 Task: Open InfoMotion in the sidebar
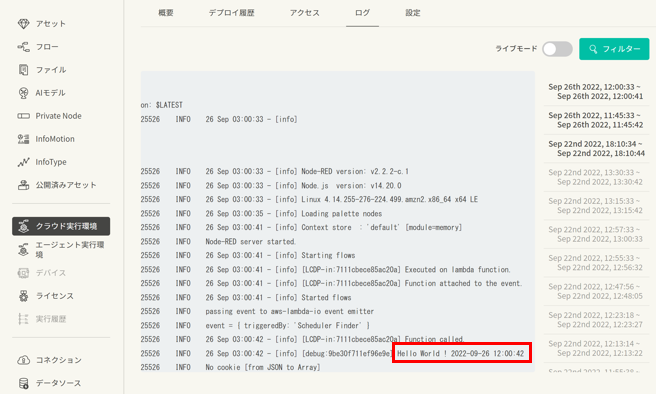tap(55, 139)
